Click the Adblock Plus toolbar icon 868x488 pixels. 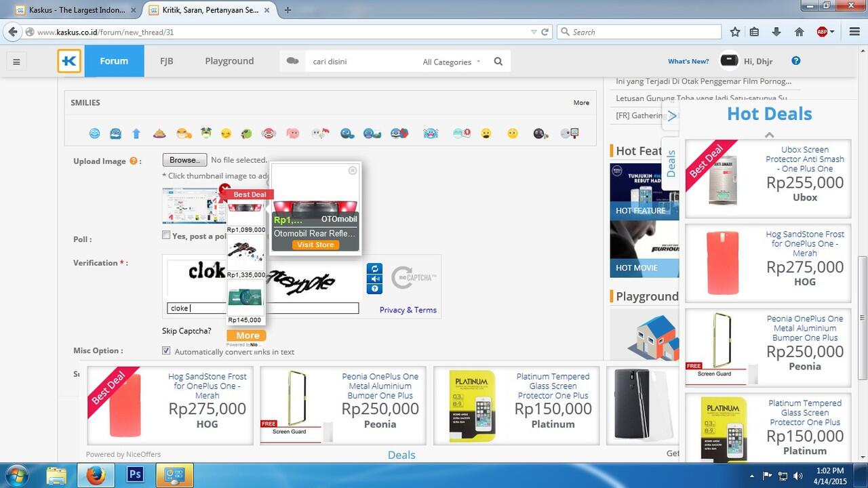coord(822,32)
